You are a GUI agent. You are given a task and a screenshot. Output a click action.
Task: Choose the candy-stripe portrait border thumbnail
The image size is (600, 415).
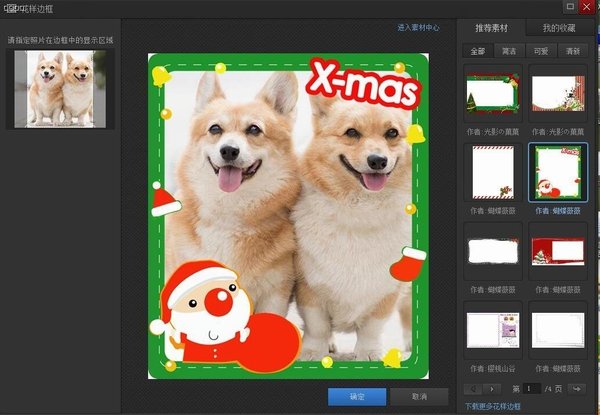493,172
